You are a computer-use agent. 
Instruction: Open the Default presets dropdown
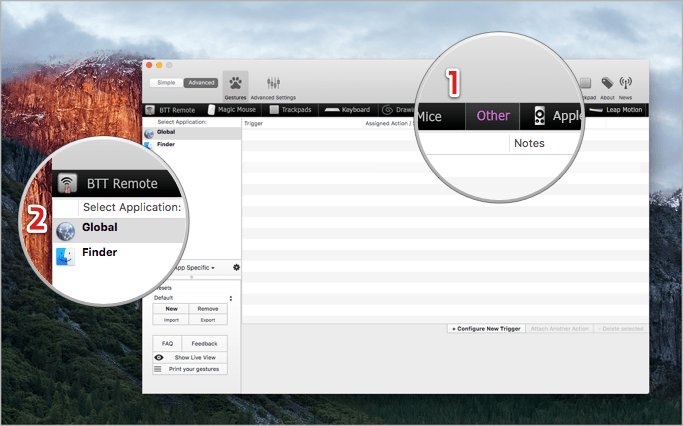[193, 298]
